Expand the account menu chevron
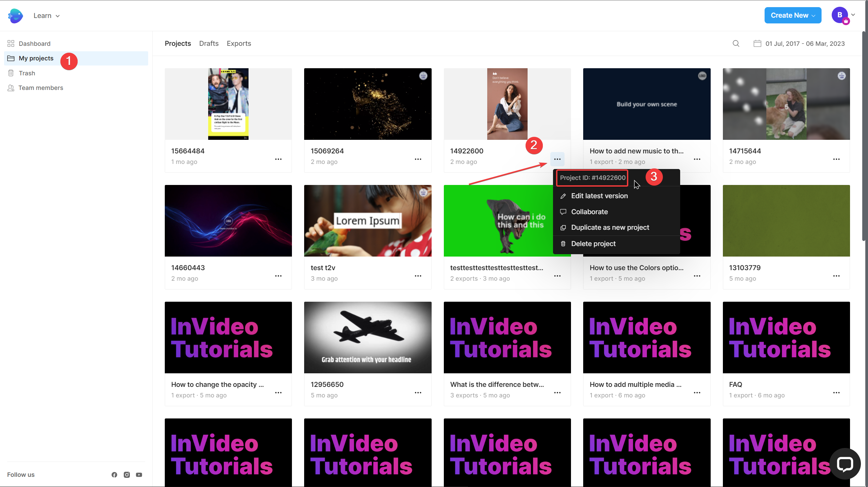Image resolution: width=868 pixels, height=487 pixels. click(x=853, y=15)
